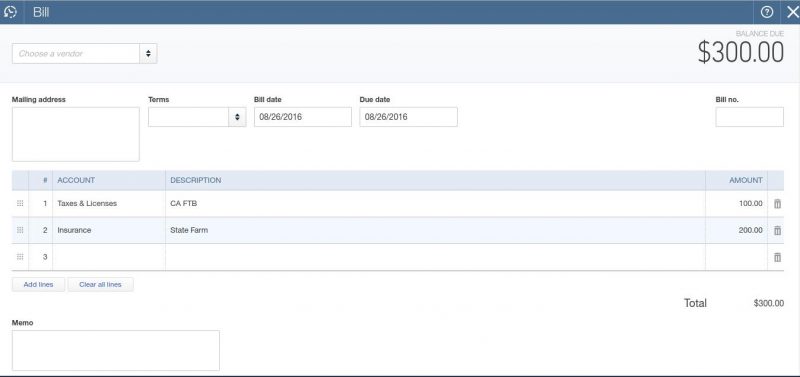Select the Terms field
Screen dimensions: 800x377
188,117
